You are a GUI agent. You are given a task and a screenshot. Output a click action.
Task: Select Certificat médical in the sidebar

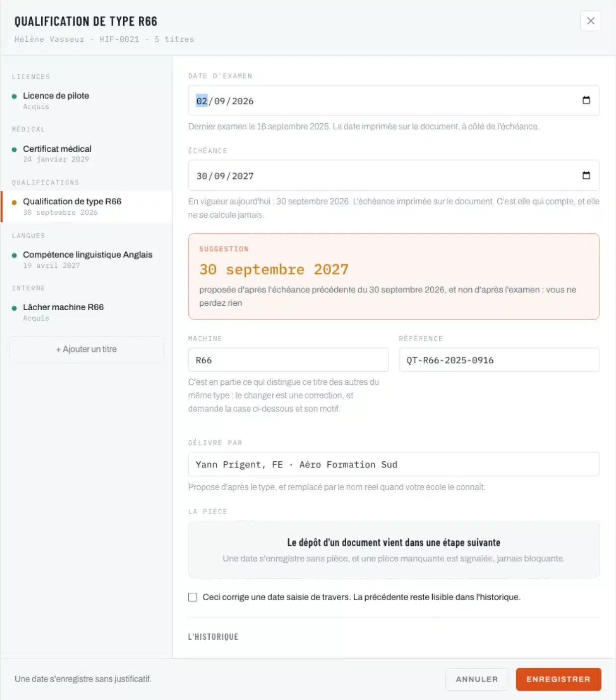pyautogui.click(x=86, y=154)
